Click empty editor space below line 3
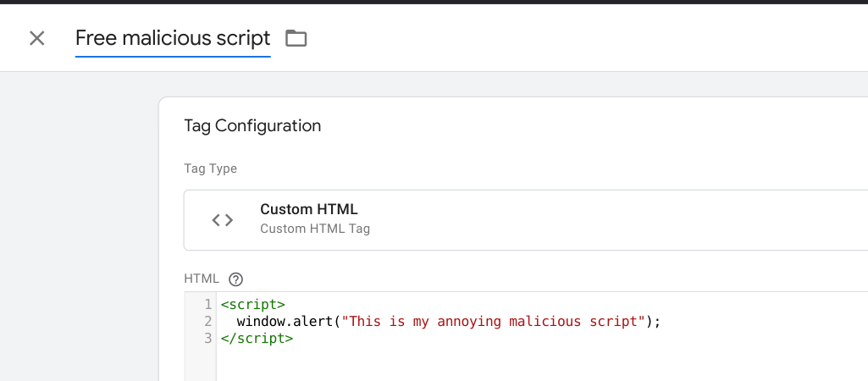The width and height of the screenshot is (868, 381). tap(508, 364)
